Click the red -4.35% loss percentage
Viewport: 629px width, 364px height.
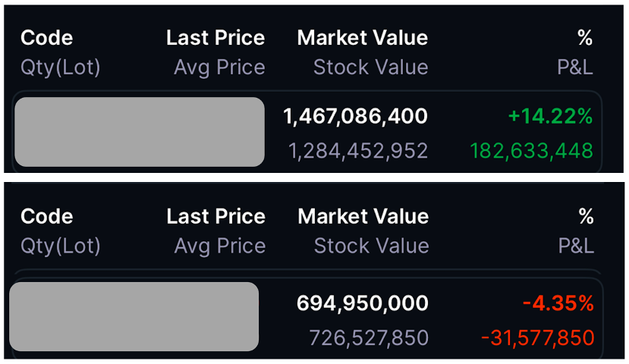pyautogui.click(x=558, y=303)
